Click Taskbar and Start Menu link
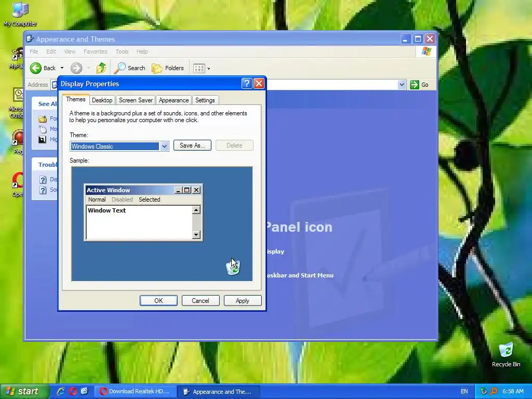This screenshot has width=532, height=399. point(300,275)
